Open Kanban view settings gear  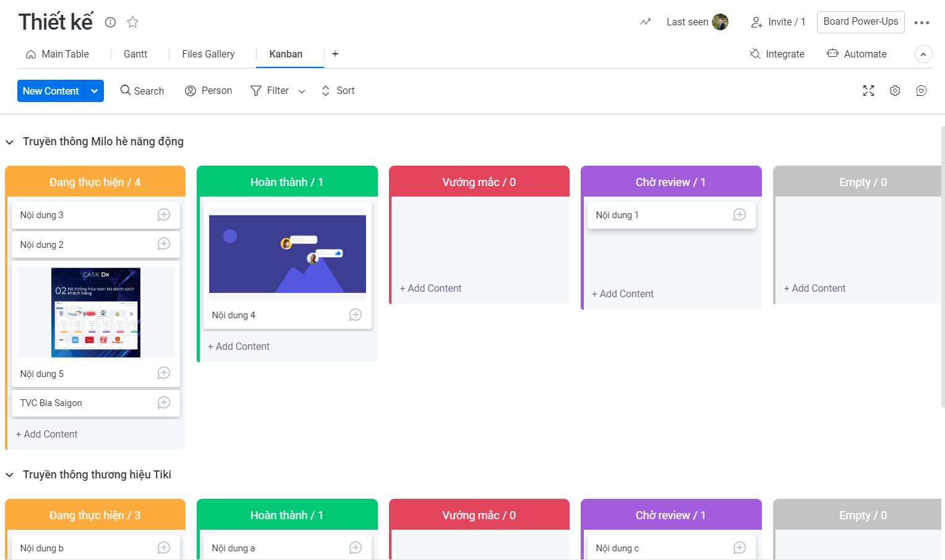pyautogui.click(x=895, y=90)
